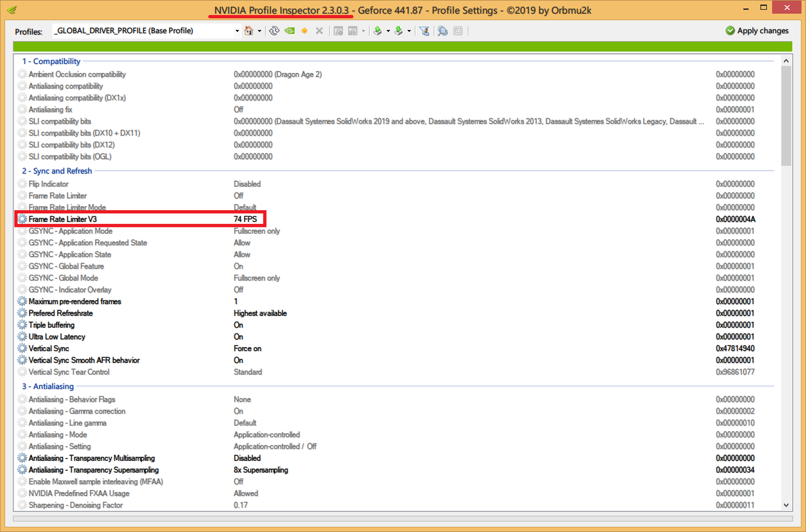Select Vertical Sync Tear Control row
Viewport: 806px width, 532px height.
397,372
